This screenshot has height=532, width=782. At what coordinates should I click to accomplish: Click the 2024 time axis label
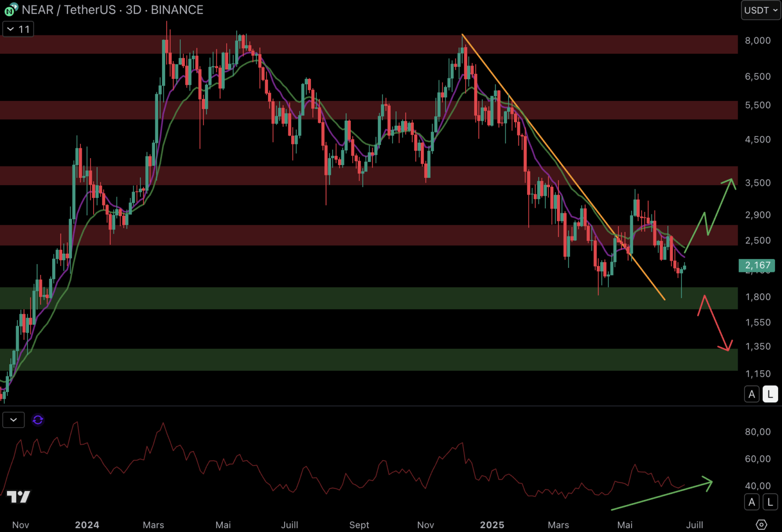pos(87,525)
